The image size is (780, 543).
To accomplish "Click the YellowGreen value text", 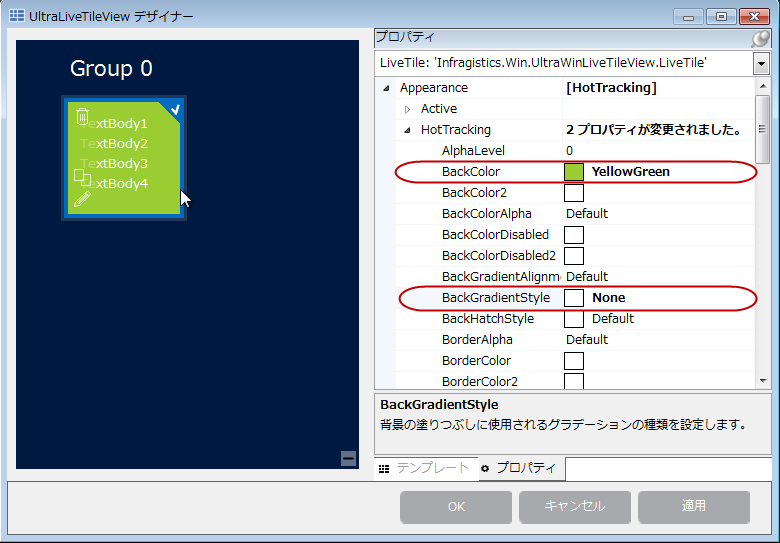I will (630, 172).
